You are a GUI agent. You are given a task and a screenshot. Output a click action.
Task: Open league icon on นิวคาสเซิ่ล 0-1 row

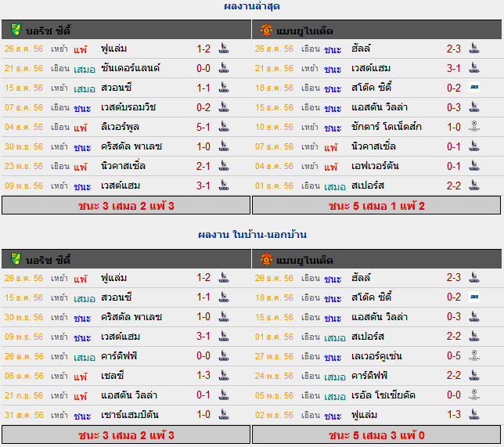pos(474,146)
